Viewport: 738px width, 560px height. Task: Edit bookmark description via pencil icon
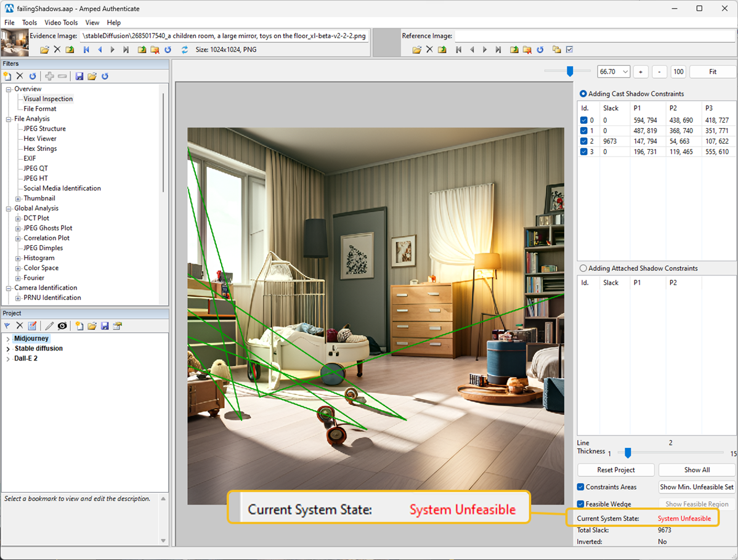tap(49, 325)
